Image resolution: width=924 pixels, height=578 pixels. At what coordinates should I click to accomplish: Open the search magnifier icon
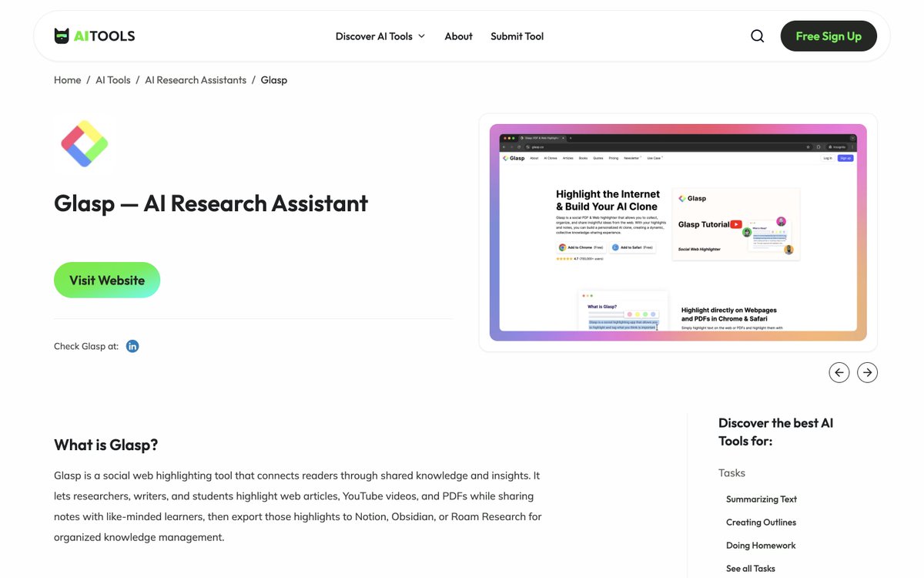tap(758, 36)
